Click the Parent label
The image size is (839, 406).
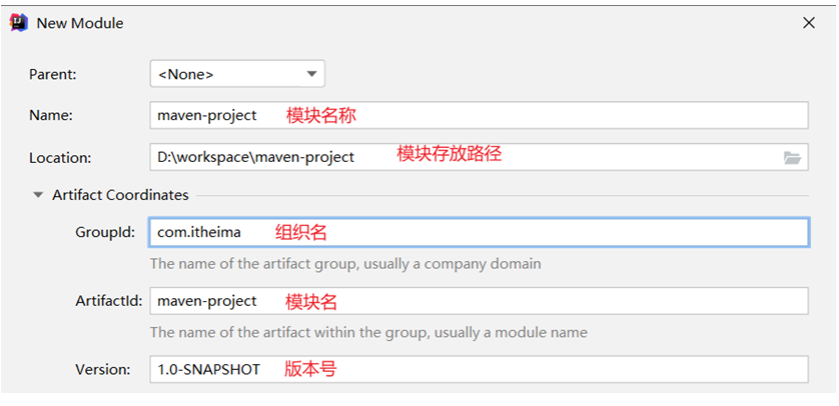click(x=52, y=74)
